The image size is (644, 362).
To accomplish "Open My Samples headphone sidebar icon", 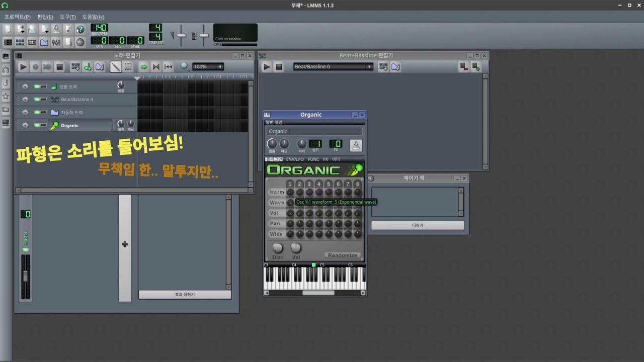I will tap(6, 69).
